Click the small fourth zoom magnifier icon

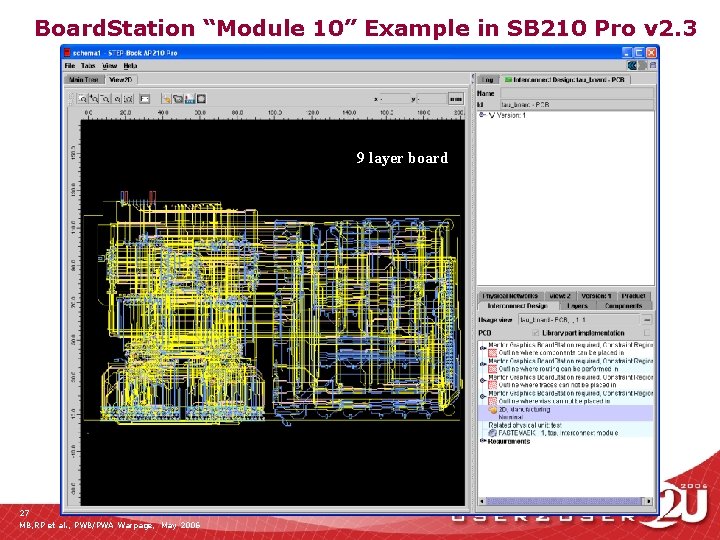(118, 98)
